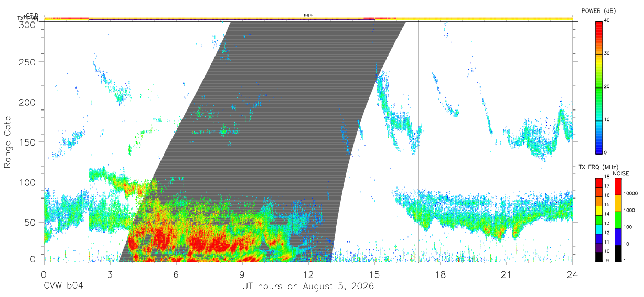Click the 3 tick on UT hours axis

pyautogui.click(x=110, y=274)
